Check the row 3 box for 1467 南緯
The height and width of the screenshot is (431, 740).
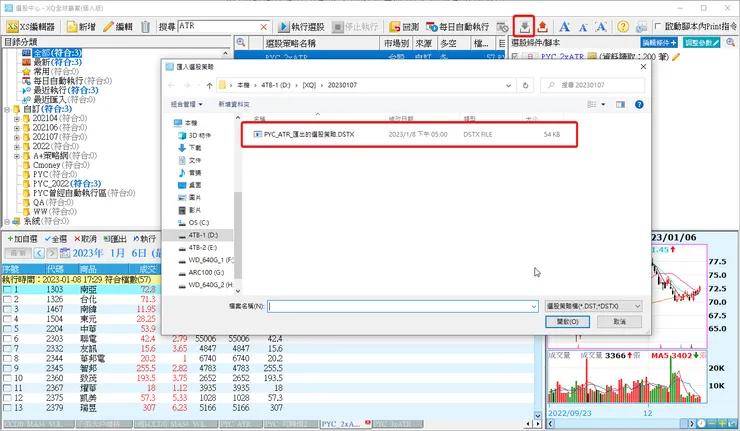7,309
